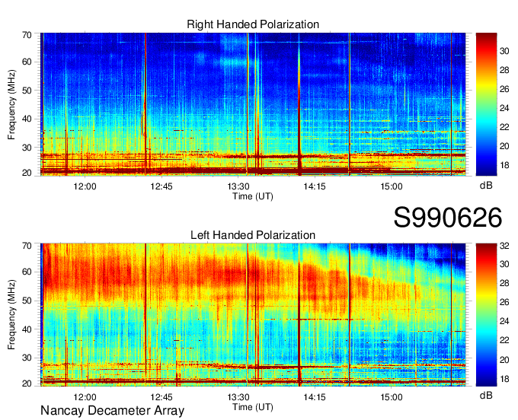518x420 pixels.
Task: Click the 12:45 tick label under the lower plot
Action: pyautogui.click(x=161, y=397)
